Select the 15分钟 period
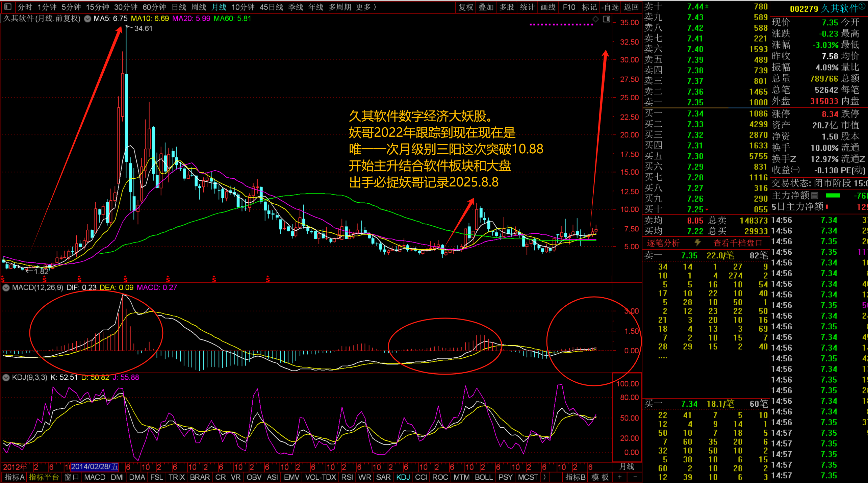This screenshot has height=483, width=868. 97,7
